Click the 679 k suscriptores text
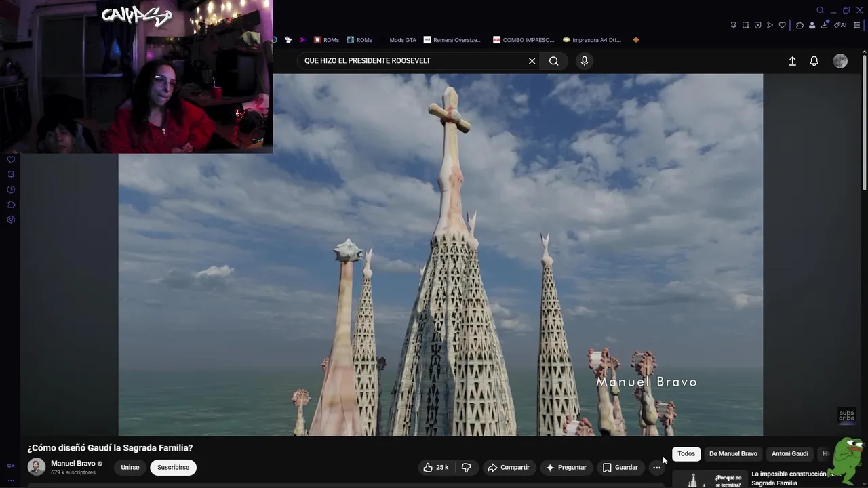This screenshot has height=488, width=868. pos(73,472)
